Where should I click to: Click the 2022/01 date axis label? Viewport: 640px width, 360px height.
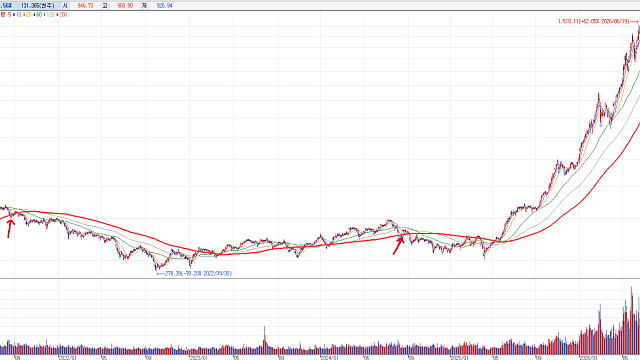(67, 358)
